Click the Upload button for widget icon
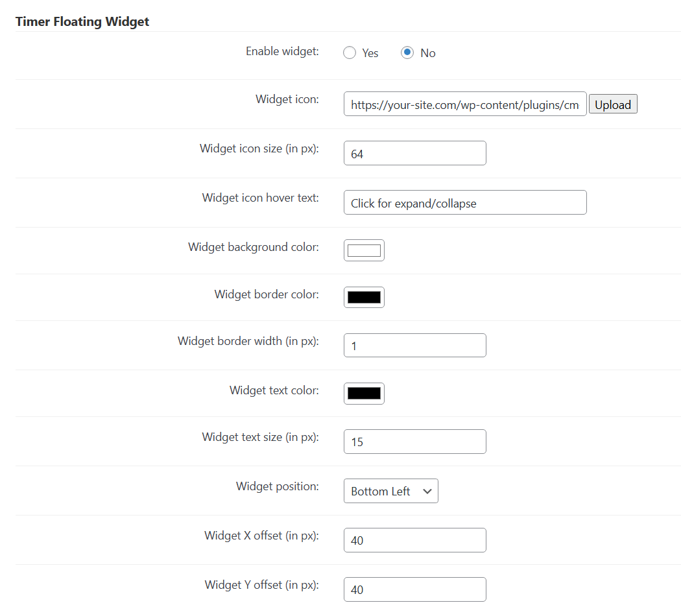 [612, 104]
